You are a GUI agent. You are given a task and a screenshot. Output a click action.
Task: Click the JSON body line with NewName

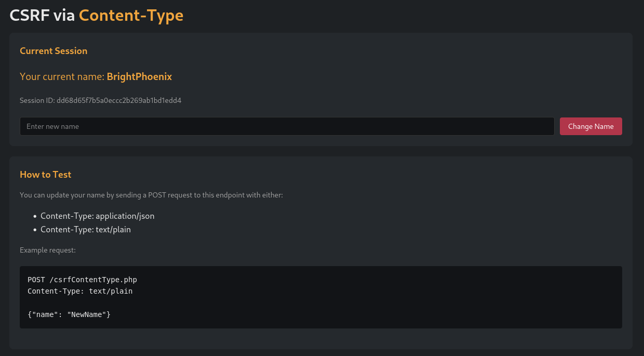pyautogui.click(x=69, y=314)
